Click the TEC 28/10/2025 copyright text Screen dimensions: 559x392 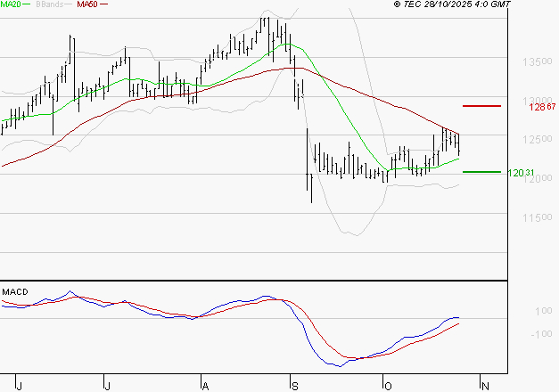click(452, 4)
